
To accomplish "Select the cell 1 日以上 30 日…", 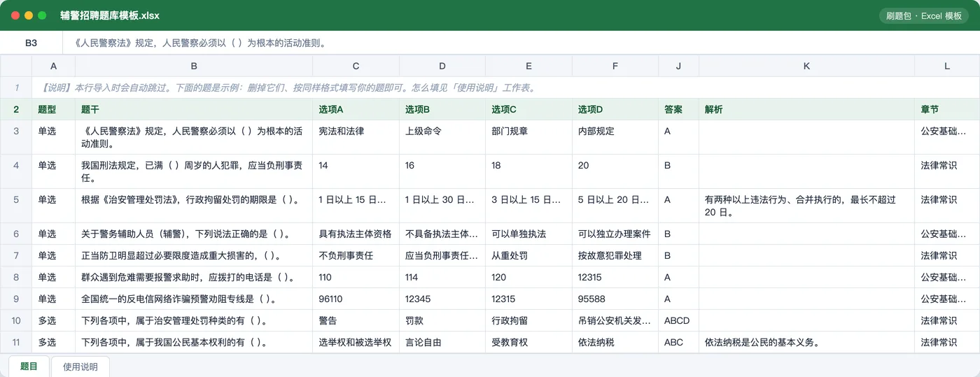I will [442, 206].
